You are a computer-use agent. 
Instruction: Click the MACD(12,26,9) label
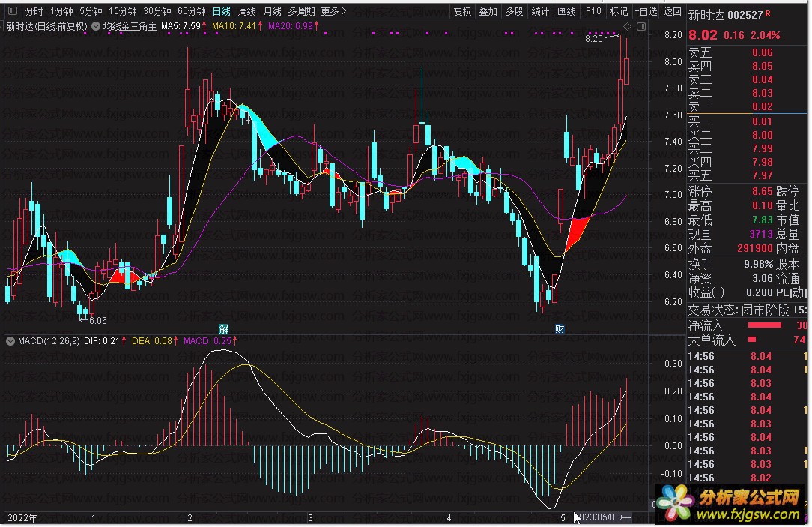click(49, 341)
